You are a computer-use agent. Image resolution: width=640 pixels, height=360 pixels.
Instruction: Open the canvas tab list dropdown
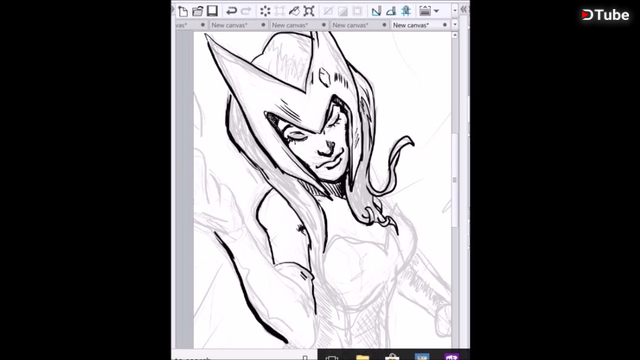click(x=455, y=25)
